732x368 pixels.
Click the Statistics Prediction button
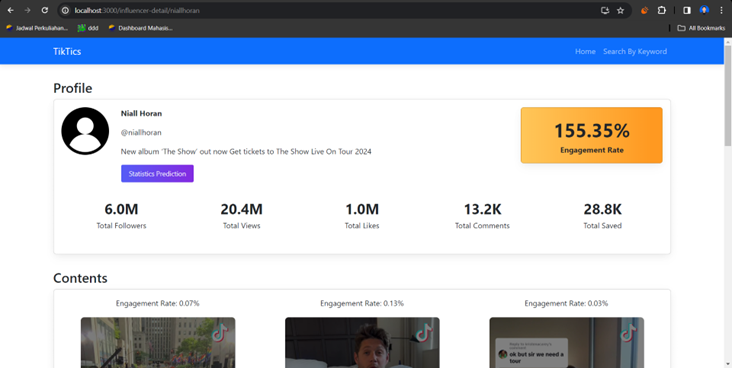click(x=157, y=174)
